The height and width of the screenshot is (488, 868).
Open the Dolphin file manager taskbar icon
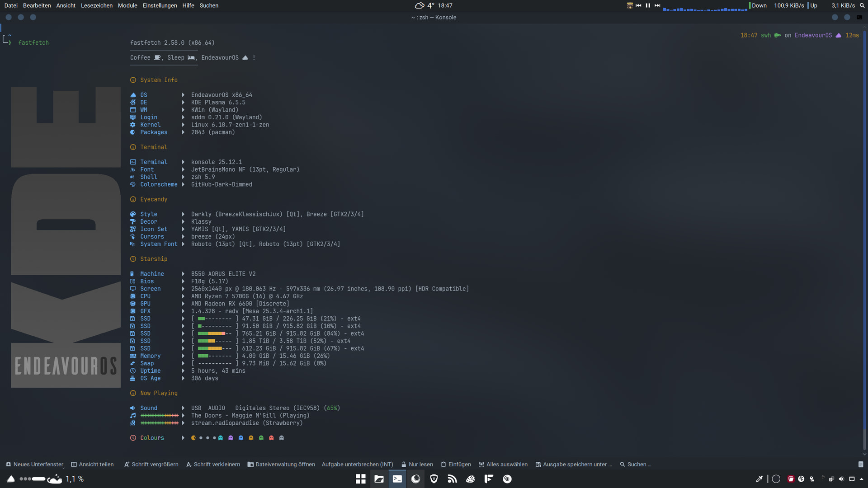point(379,479)
